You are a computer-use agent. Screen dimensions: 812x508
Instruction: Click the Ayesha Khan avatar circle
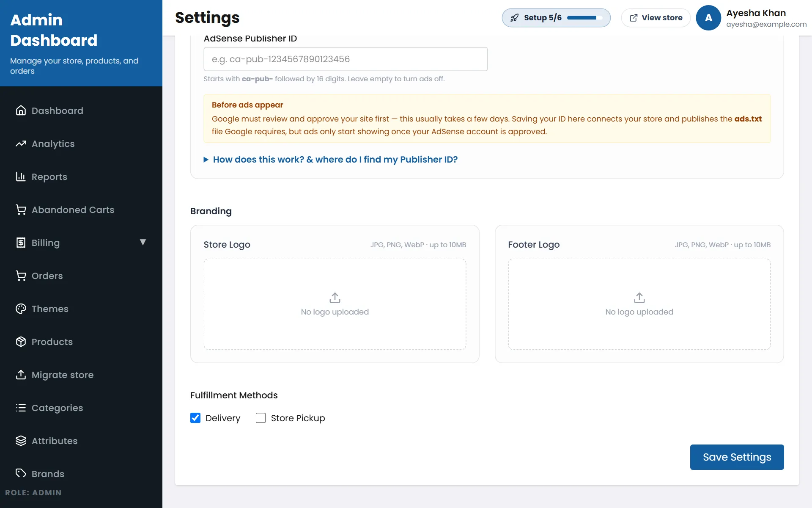pyautogui.click(x=708, y=18)
